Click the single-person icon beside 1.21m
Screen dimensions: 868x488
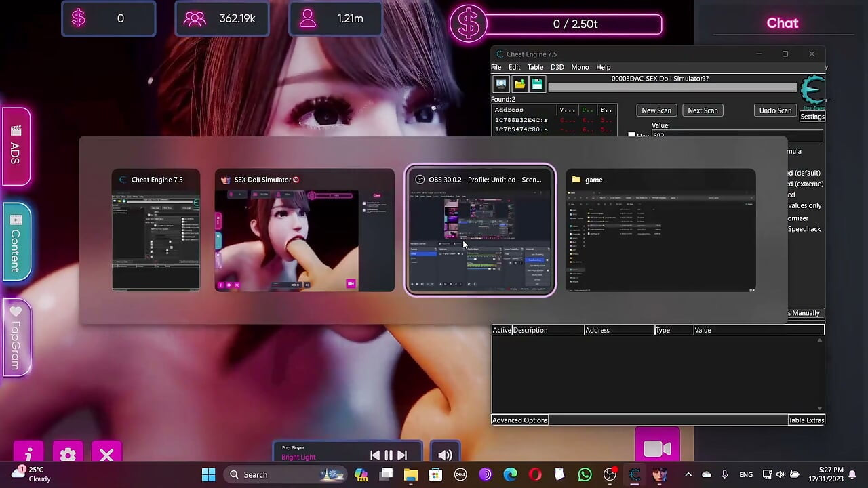click(x=308, y=18)
